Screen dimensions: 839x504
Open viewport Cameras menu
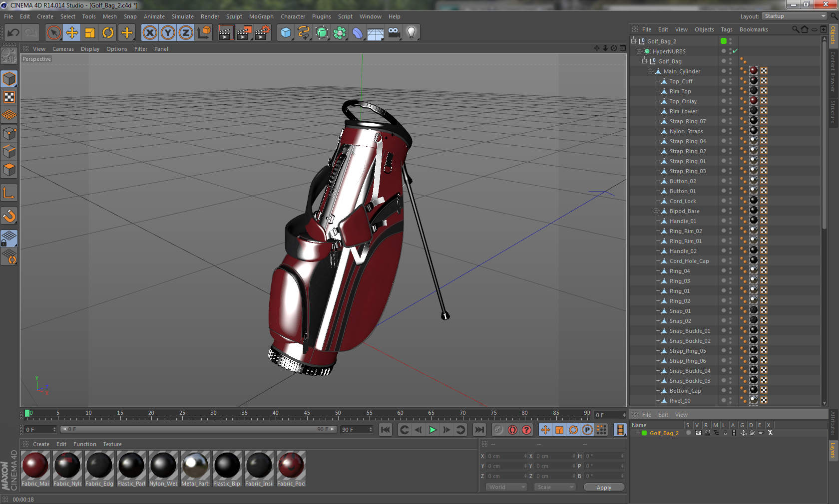coord(63,49)
